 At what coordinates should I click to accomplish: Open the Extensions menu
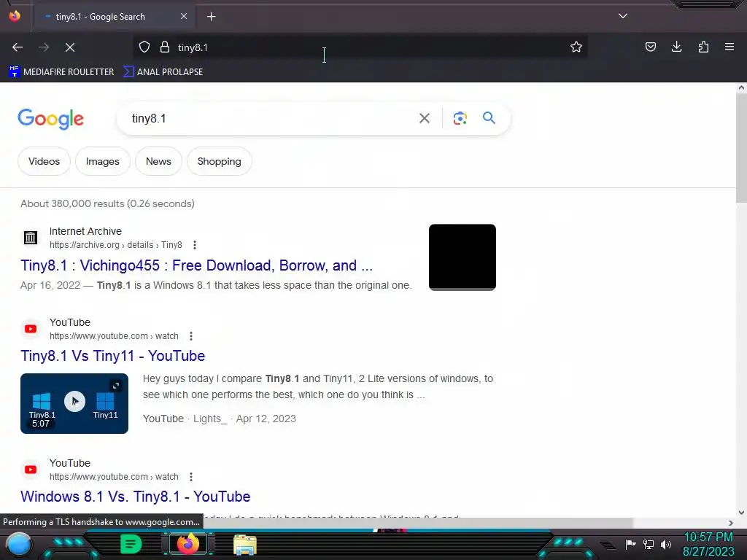pyautogui.click(x=703, y=47)
